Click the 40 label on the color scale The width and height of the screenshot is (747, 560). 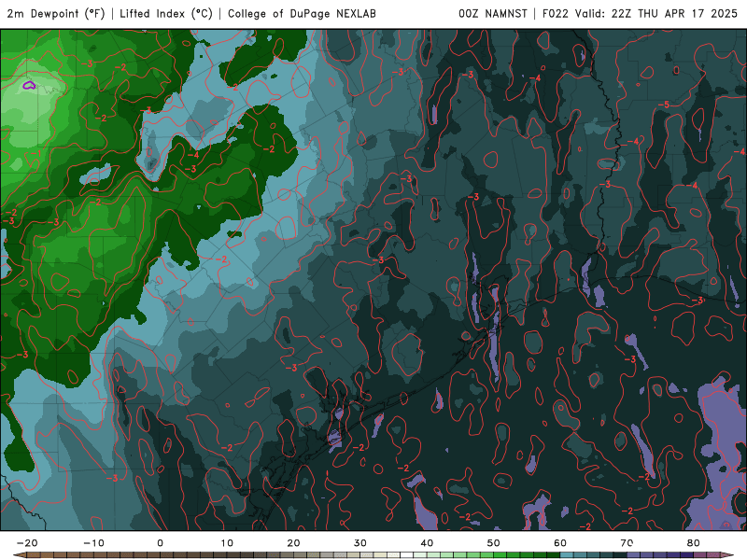coord(427,543)
